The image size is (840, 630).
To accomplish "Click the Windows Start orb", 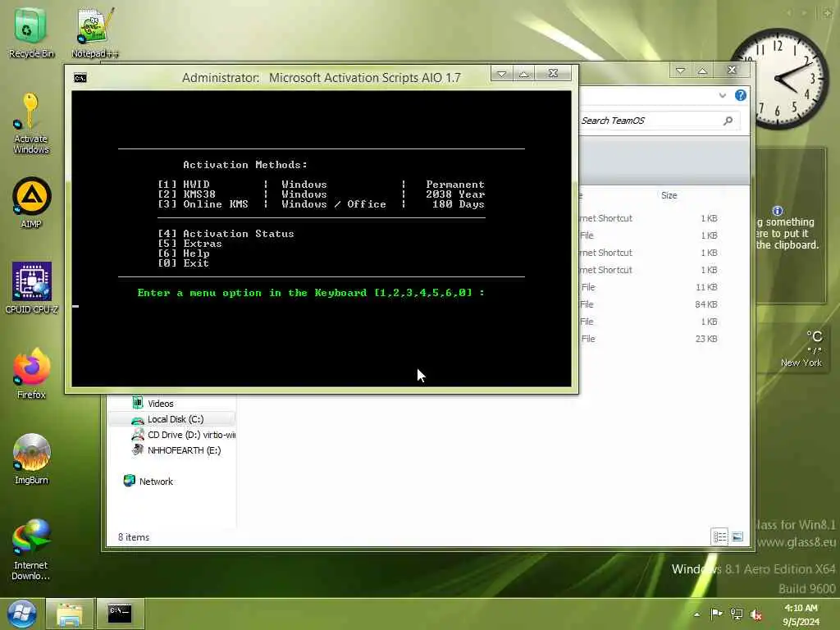I will coord(22,614).
